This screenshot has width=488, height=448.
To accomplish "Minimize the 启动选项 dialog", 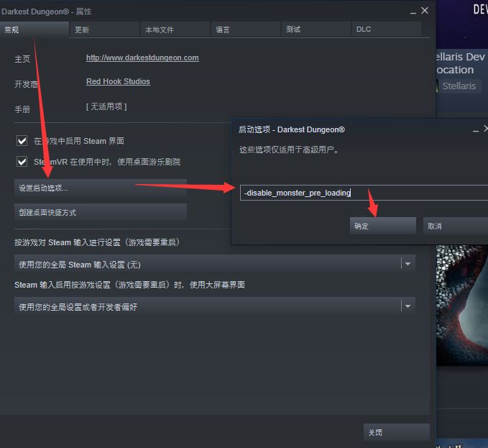I will (476, 130).
